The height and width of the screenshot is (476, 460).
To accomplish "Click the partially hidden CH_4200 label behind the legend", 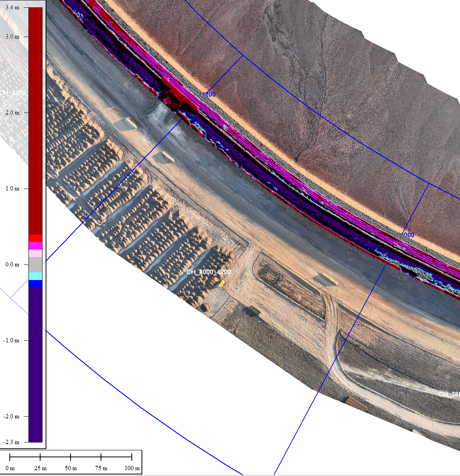I will click(x=13, y=93).
